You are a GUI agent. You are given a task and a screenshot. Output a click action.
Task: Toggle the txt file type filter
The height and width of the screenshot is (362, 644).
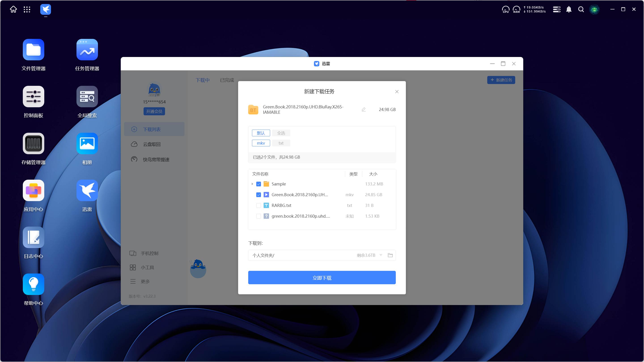click(281, 143)
